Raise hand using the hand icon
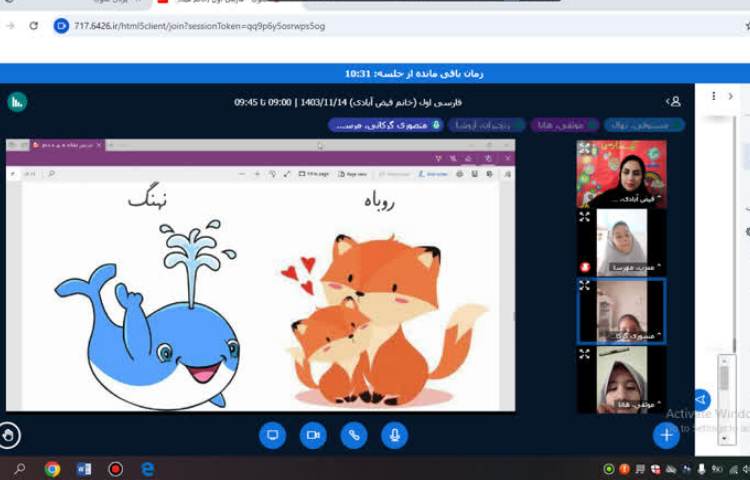Screen dimensions: 750x480 point(9,435)
